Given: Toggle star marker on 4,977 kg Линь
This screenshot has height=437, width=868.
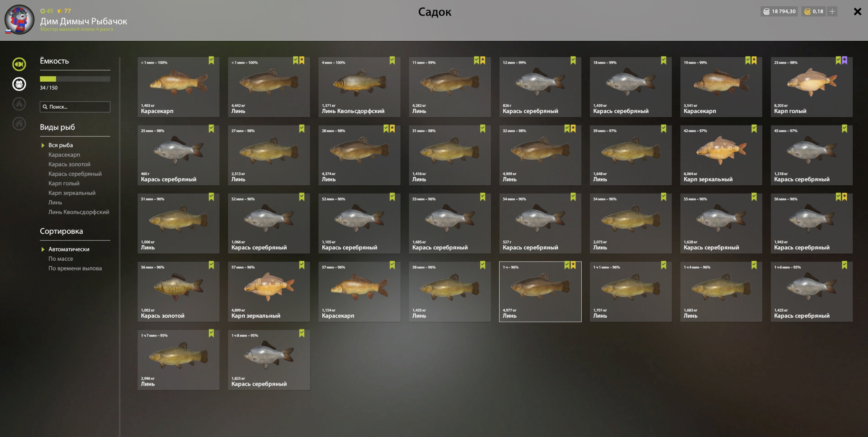Looking at the screenshot, I should point(573,265).
